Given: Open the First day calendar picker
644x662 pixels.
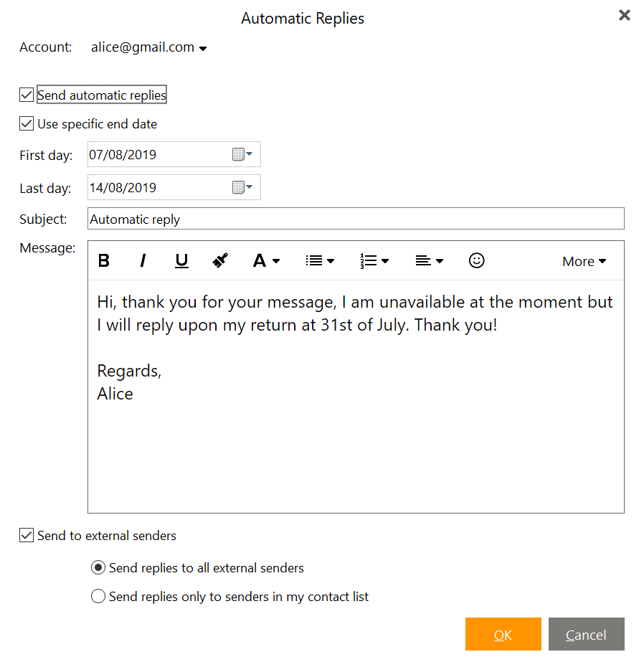Looking at the screenshot, I should 242,154.
